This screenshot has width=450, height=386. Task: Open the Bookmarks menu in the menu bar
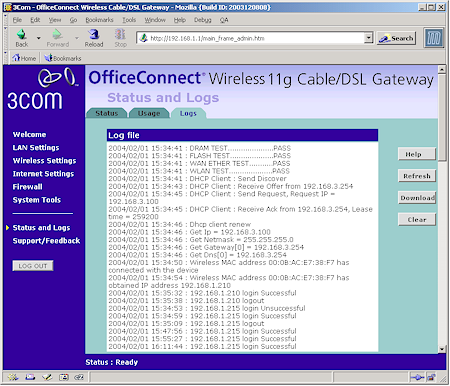point(99,20)
